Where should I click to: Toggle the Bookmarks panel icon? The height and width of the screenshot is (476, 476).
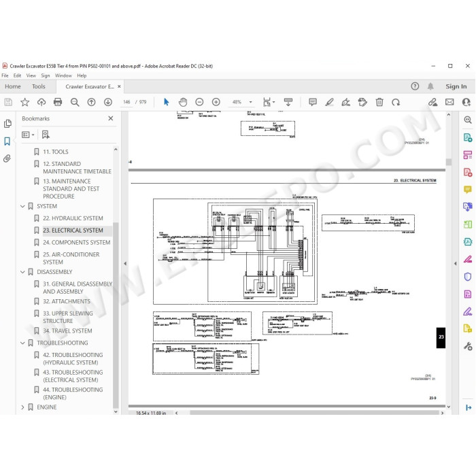click(x=7, y=141)
